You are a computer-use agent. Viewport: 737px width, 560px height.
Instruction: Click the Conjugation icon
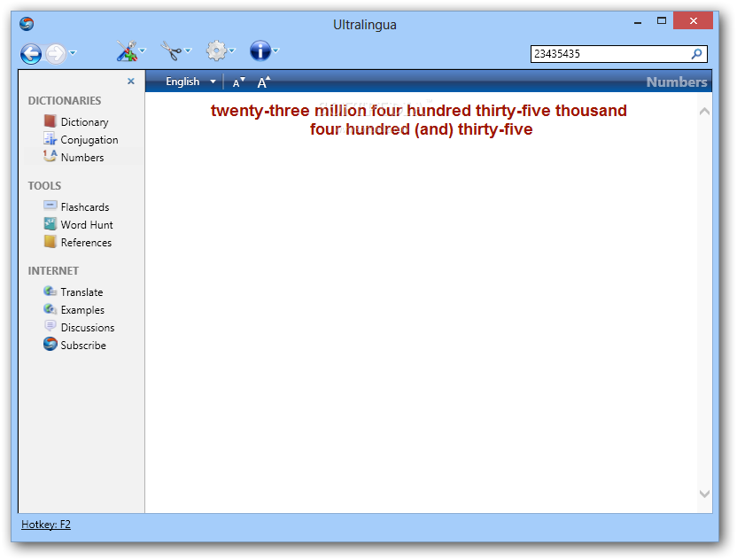50,139
